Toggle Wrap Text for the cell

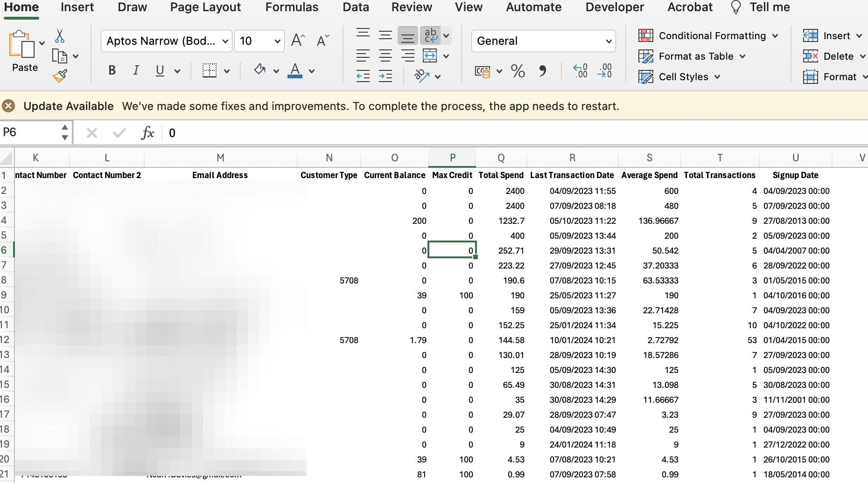click(x=431, y=35)
